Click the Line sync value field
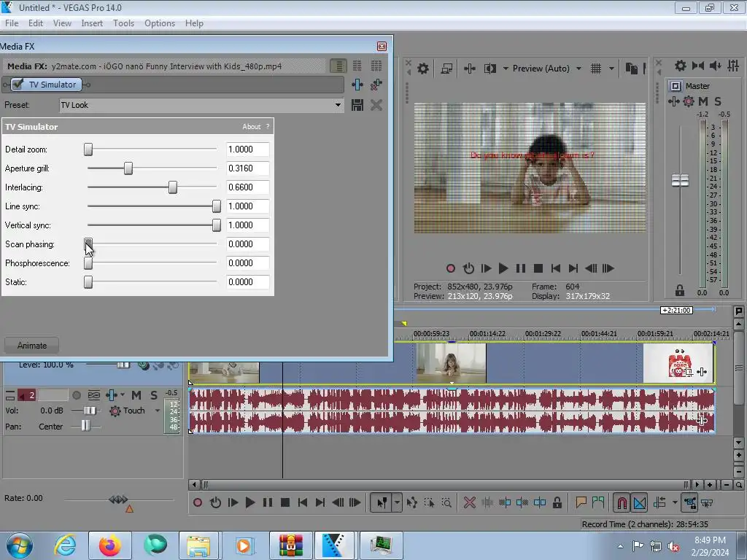The width and height of the screenshot is (747, 560). 248,206
